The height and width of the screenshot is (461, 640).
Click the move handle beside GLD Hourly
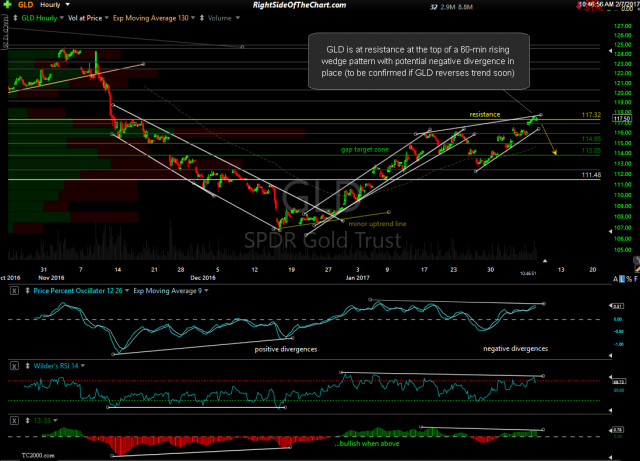(15, 18)
